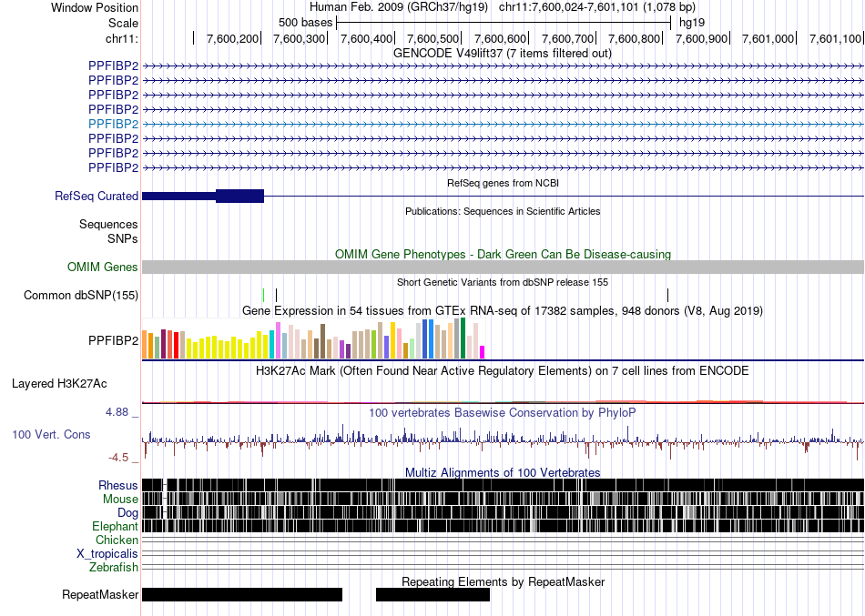The width and height of the screenshot is (865, 616).
Task: Click the light-blue highlighted PPFIBP2 transcript label
Action: [113, 124]
